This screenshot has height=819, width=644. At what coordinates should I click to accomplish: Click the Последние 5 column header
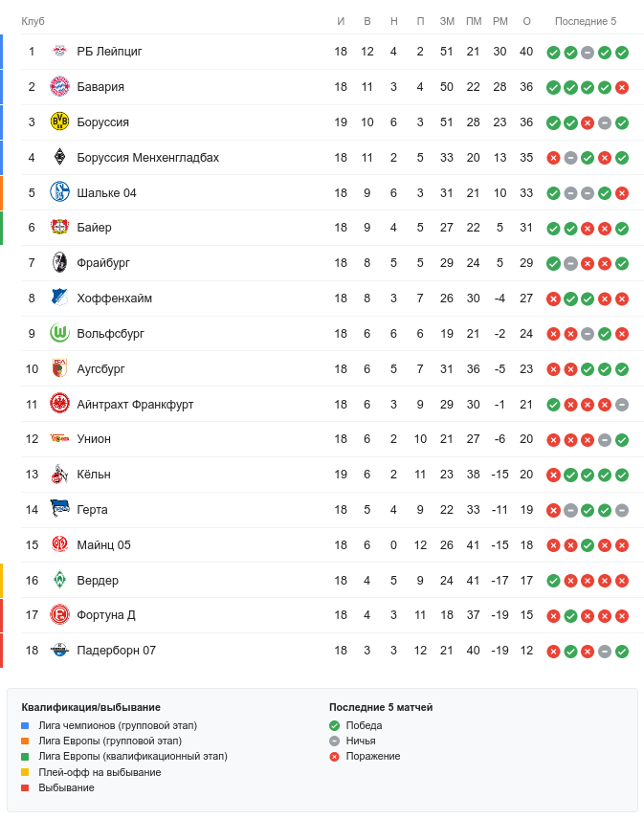click(586, 21)
